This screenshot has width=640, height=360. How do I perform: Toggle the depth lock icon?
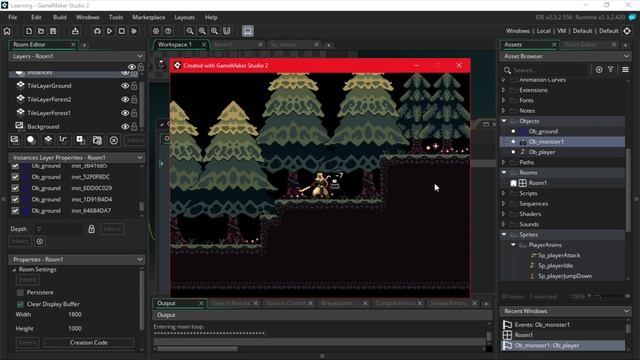pos(91,229)
